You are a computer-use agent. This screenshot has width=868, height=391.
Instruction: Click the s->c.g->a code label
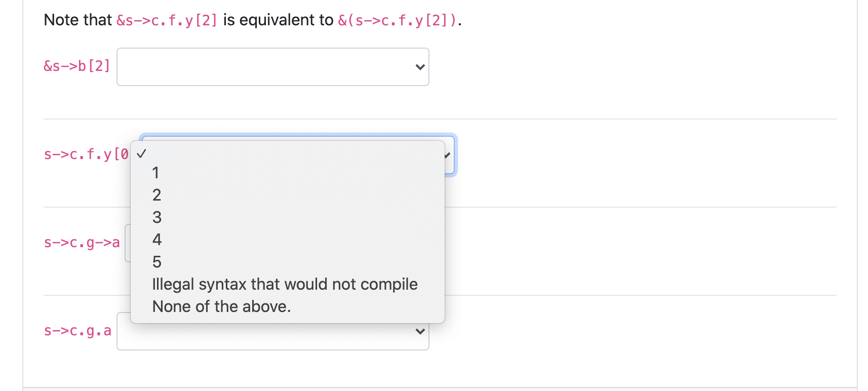point(82,243)
